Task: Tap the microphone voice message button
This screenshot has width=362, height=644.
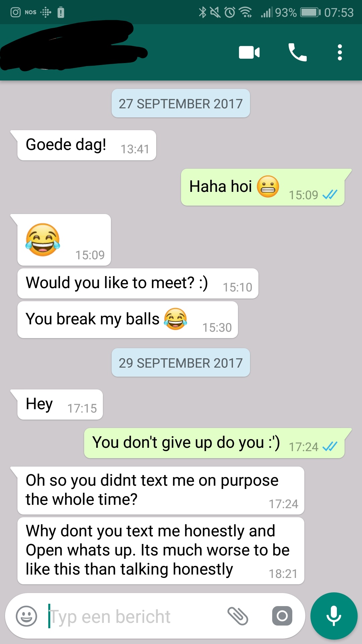Action: [334, 616]
